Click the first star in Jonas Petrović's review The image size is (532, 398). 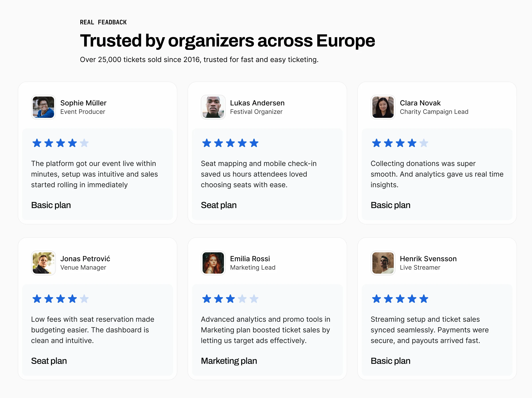37,299
